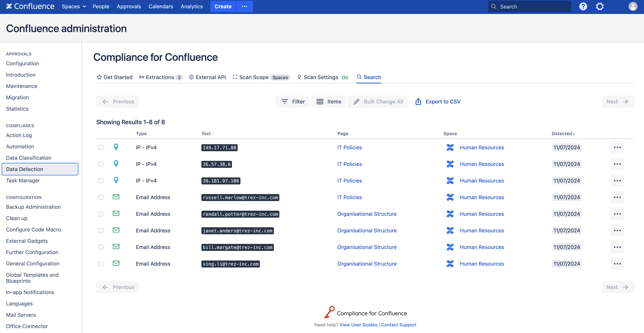This screenshot has height=333, width=644.
Task: Expand the Spaces dropdown in top navigation
Action: click(73, 6)
